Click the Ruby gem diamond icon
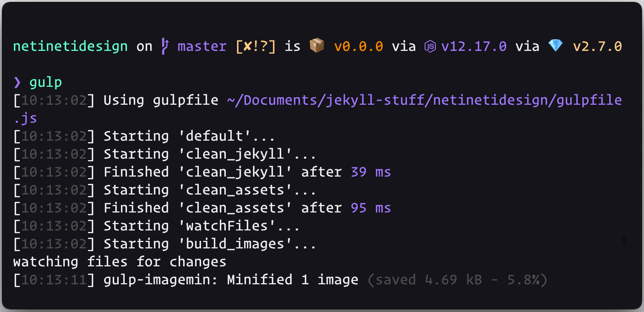Screen dimensions: 644x312 pyautogui.click(x=555, y=45)
